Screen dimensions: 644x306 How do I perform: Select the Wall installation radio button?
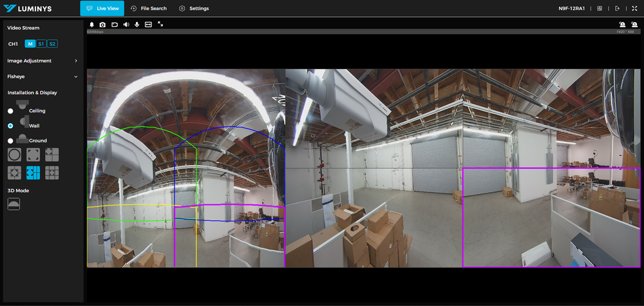pyautogui.click(x=10, y=126)
